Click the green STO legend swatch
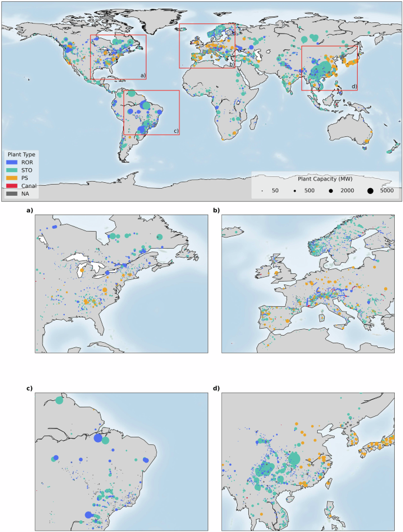 [x=11, y=170]
